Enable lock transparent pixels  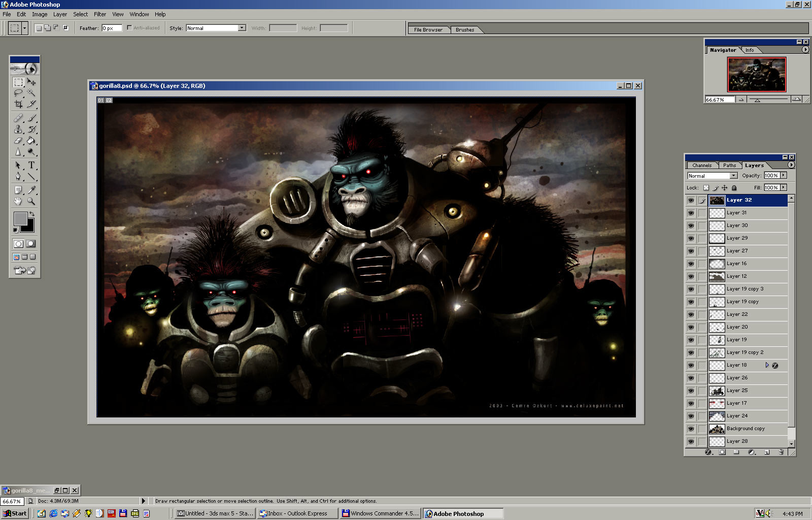pyautogui.click(x=706, y=188)
